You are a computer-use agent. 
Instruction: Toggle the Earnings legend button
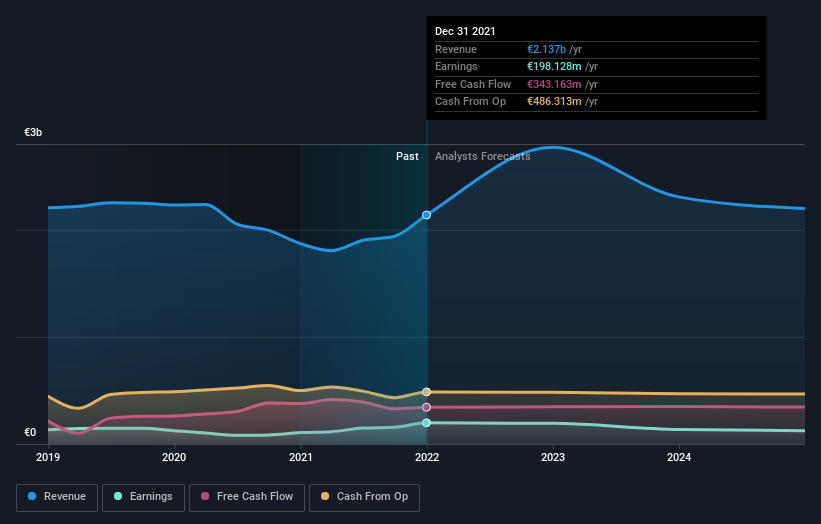(143, 497)
